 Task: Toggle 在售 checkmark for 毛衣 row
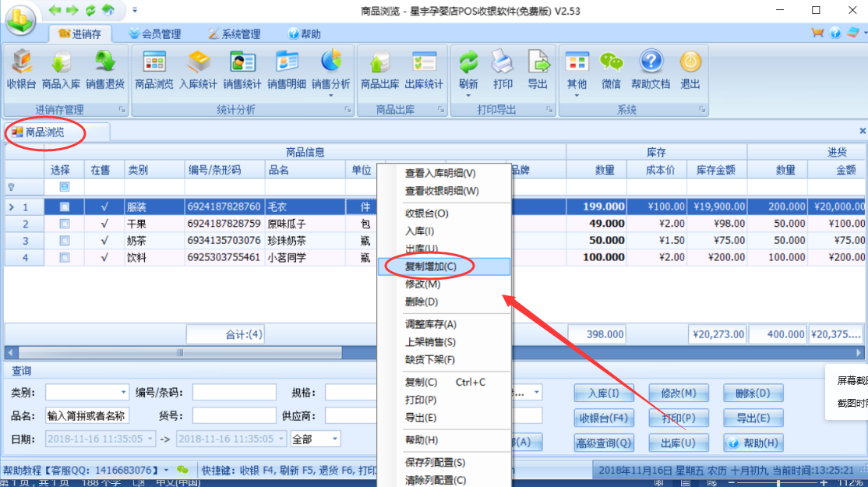(104, 207)
